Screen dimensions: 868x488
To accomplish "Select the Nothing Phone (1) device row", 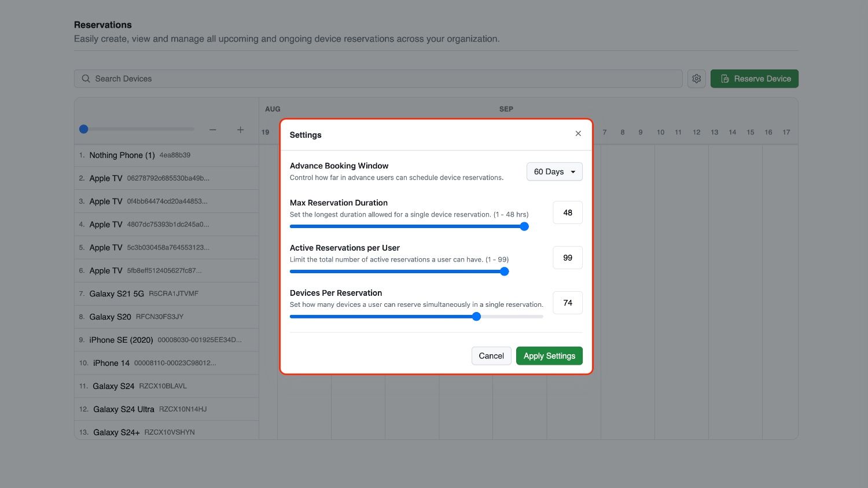I will coord(167,155).
